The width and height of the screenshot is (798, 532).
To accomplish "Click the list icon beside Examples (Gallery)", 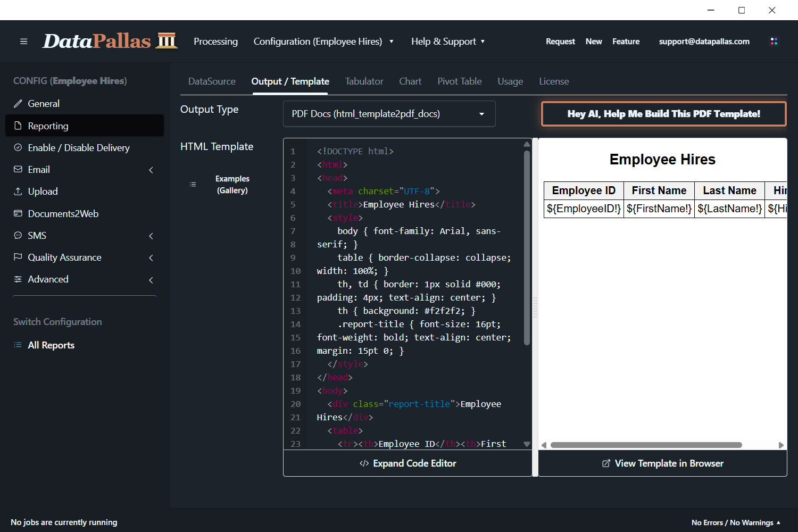I will click(193, 185).
